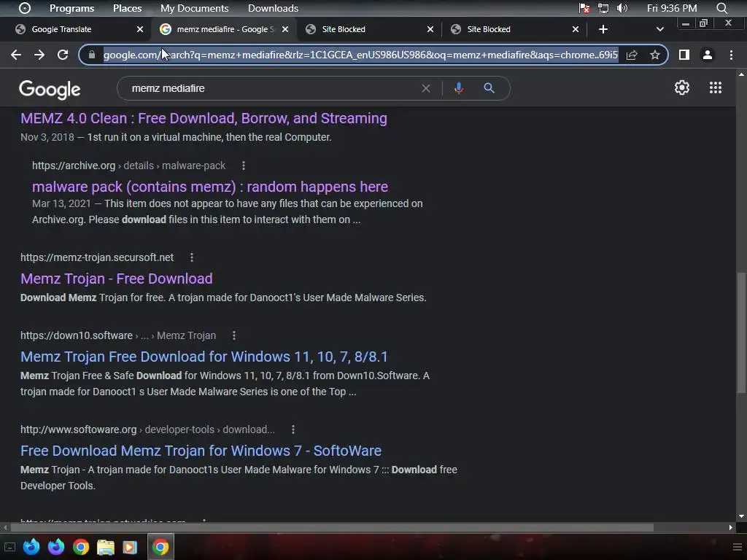747x560 pixels.
Task: Click the scroll-right arrow at the bottom
Action: [x=731, y=527]
